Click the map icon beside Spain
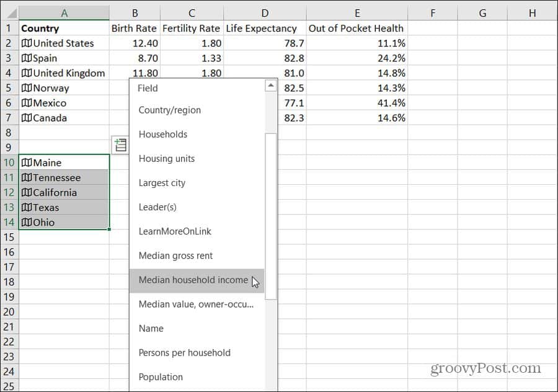Image resolution: width=558 pixels, height=392 pixels. coord(26,58)
